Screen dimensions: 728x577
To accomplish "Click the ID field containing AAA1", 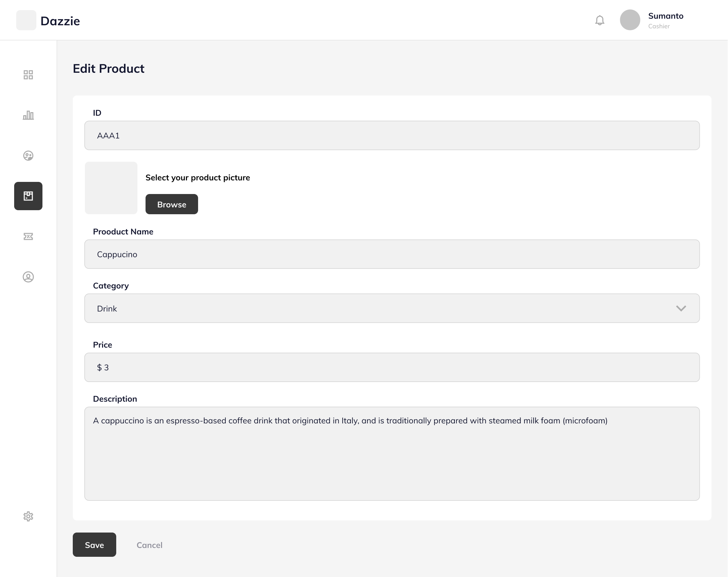I will click(392, 135).
